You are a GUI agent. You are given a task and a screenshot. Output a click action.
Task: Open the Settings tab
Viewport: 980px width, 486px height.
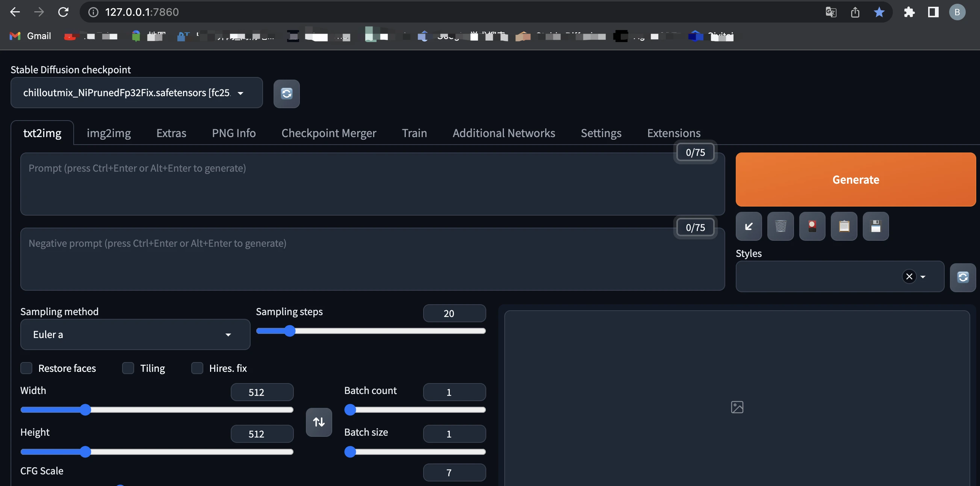click(x=601, y=133)
